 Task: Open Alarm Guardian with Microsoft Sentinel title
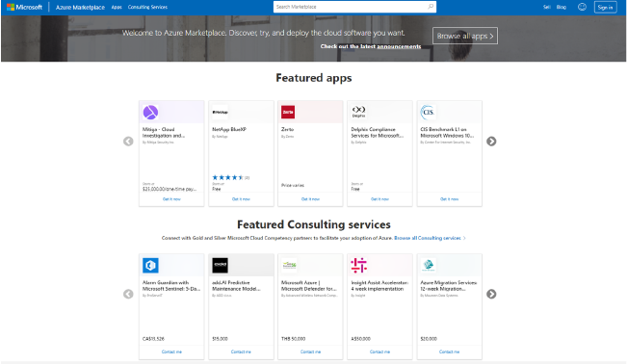click(x=171, y=286)
